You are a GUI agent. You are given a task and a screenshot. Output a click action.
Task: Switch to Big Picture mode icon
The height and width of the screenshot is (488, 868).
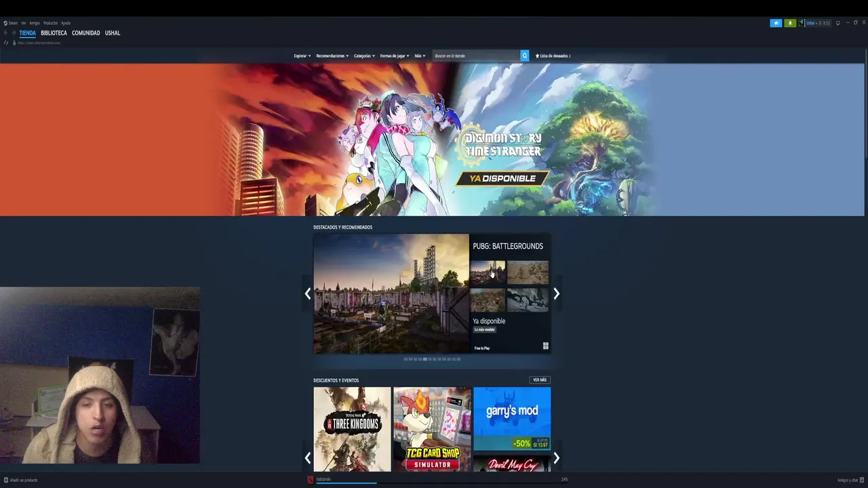pyautogui.click(x=838, y=23)
